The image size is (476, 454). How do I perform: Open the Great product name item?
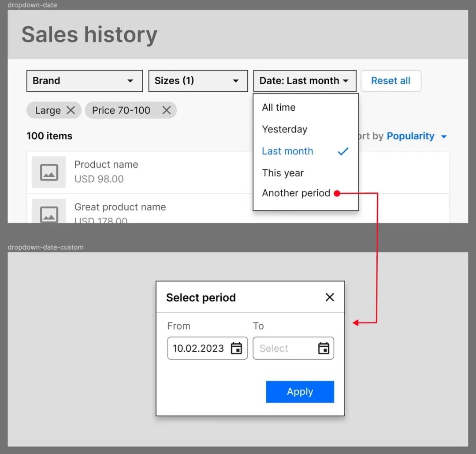pos(238,208)
